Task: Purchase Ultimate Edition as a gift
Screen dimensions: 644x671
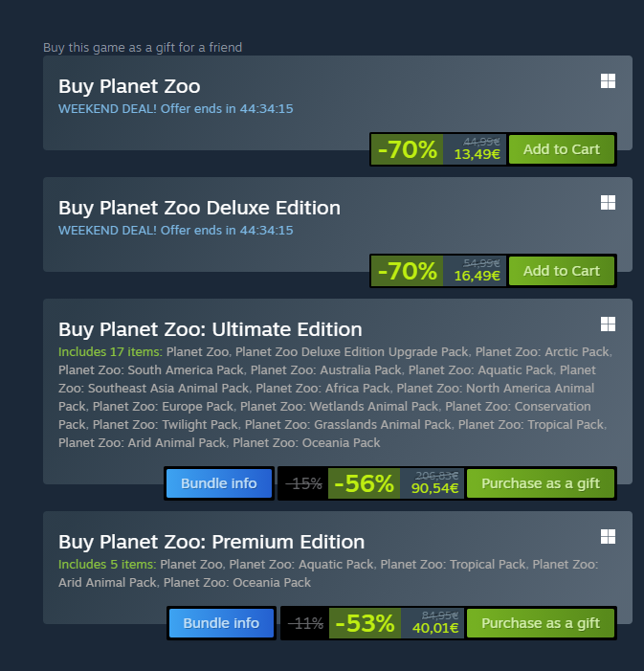Action: coord(541,483)
